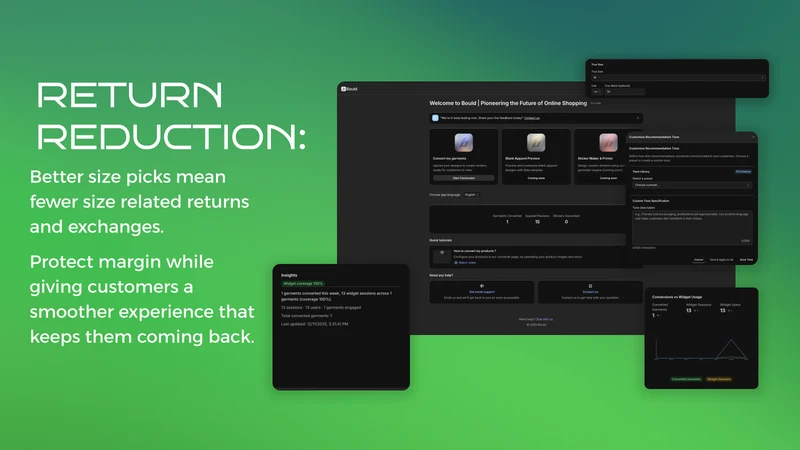Open the Chat with us footer link
Screen dimensions: 800x450
point(544,319)
